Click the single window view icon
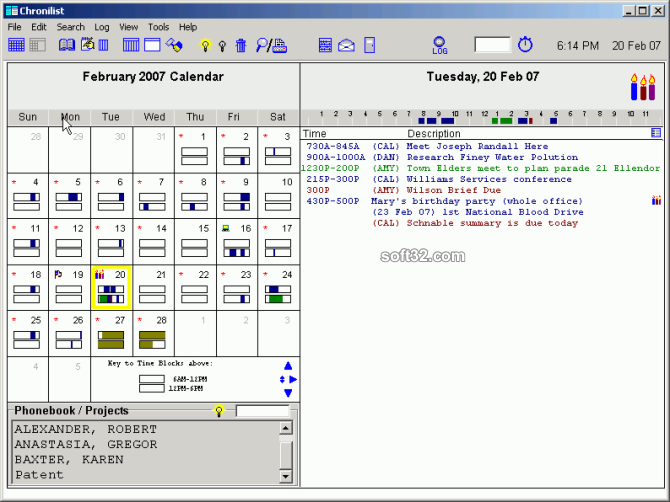 point(152,45)
